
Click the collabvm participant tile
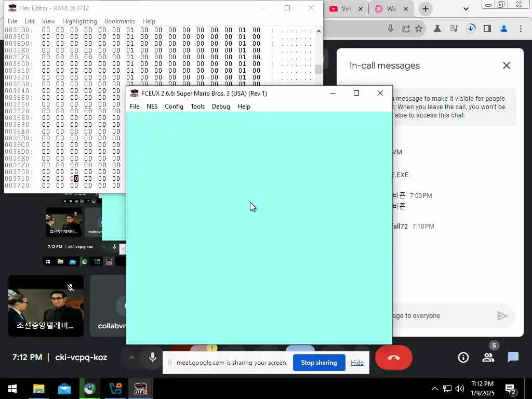coord(108,306)
